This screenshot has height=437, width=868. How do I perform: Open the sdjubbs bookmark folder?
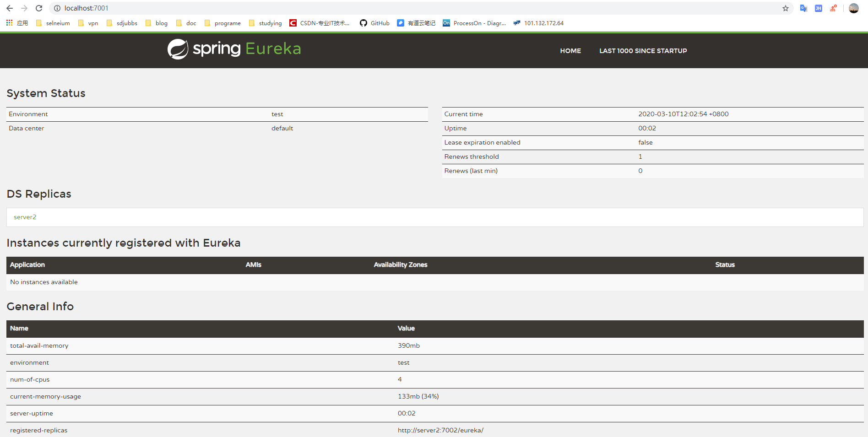coord(122,23)
